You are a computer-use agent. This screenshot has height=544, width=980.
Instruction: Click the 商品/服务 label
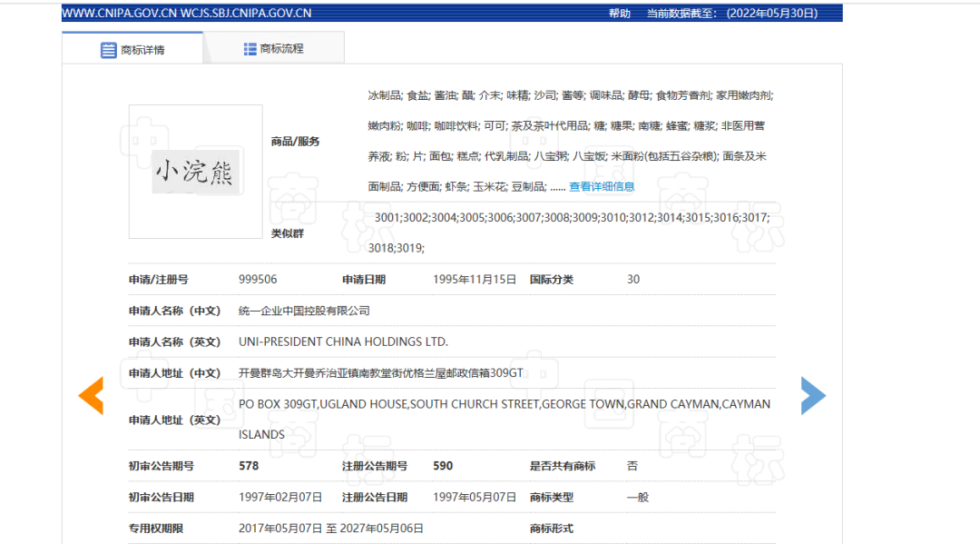[295, 142]
